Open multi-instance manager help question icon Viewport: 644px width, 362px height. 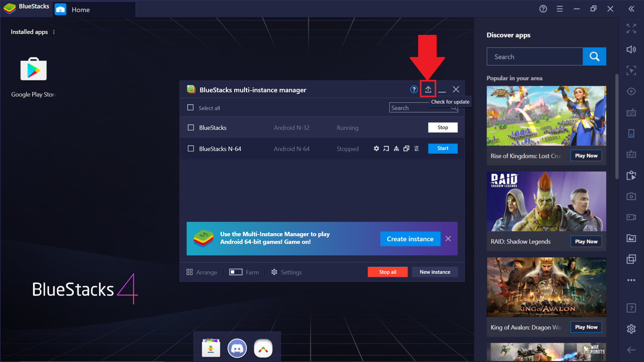pos(414,89)
